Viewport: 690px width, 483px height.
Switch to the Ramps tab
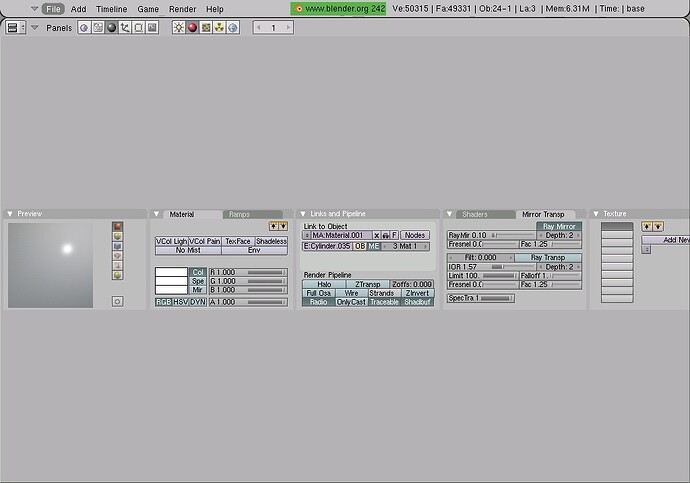click(253, 214)
